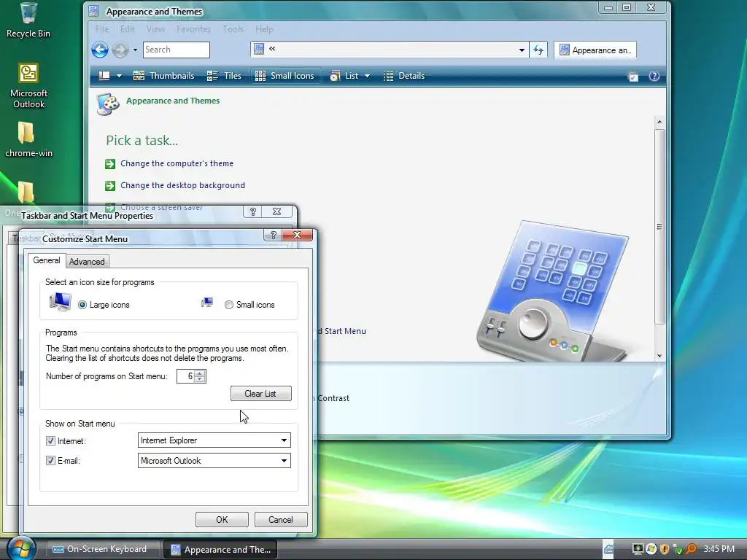Open the Favorites menu

coord(193,29)
